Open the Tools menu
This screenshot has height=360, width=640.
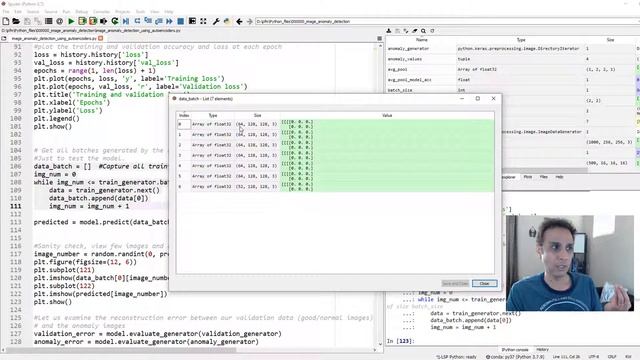coord(140,11)
